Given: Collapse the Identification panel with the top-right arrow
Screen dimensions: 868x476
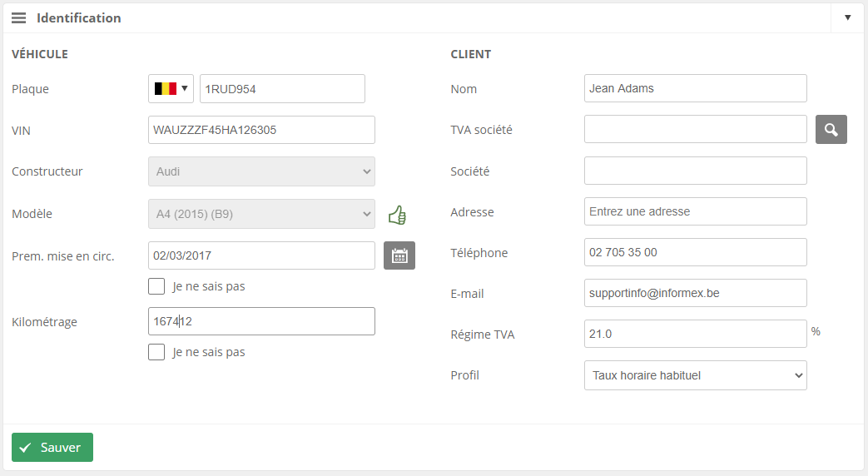Looking at the screenshot, I should coord(847,17).
